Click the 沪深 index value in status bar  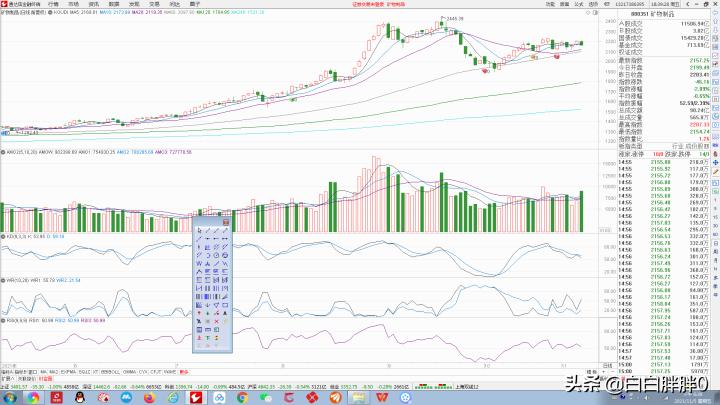click(265, 387)
